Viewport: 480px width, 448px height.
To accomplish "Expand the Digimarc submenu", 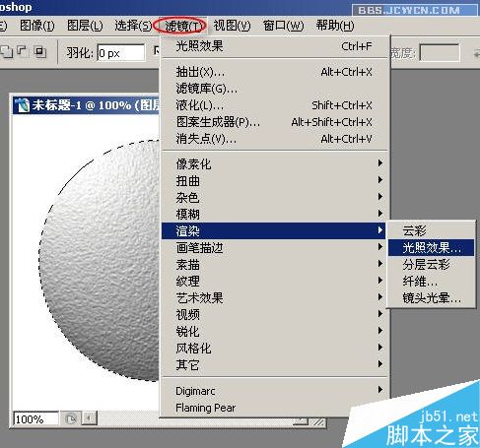I will click(x=275, y=391).
